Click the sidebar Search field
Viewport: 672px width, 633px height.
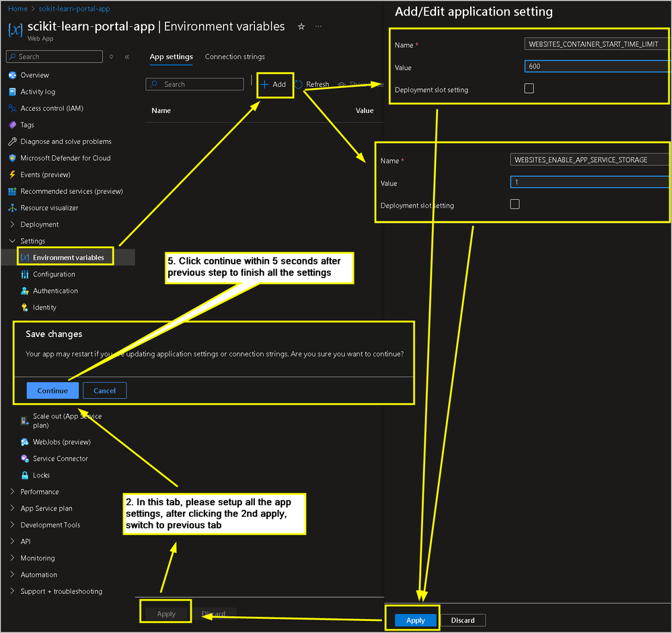tap(54, 57)
